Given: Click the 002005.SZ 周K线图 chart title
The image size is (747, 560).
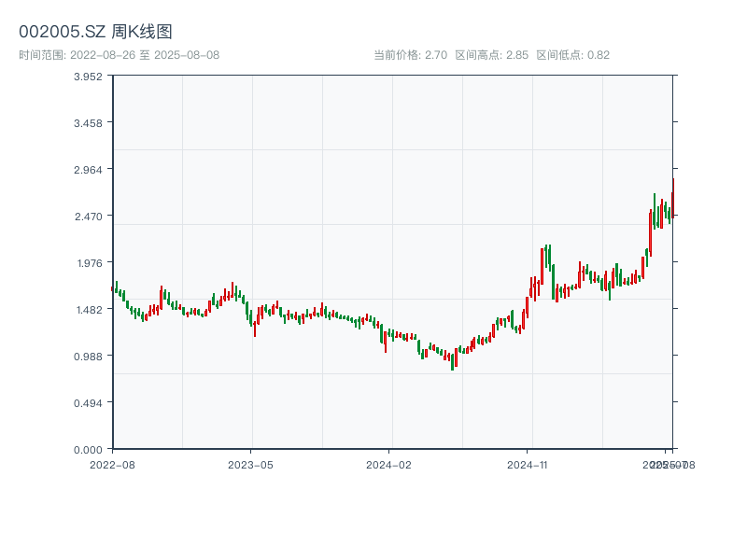Looking at the screenshot, I should pyautogui.click(x=95, y=32).
